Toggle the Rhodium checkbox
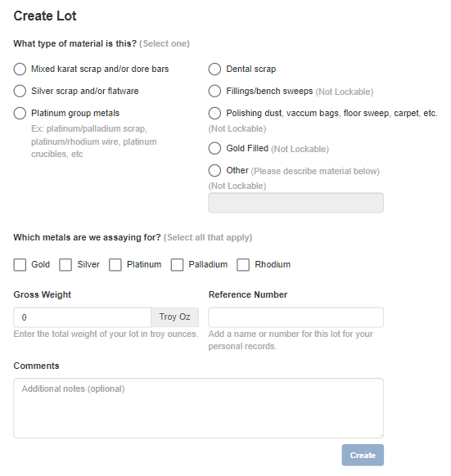Viewport: 451px width, 476px height. pyautogui.click(x=243, y=265)
